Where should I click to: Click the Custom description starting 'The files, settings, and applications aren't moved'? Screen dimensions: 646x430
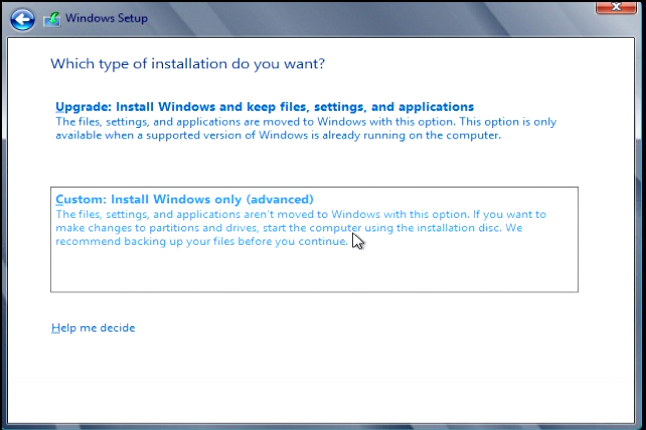click(301, 228)
